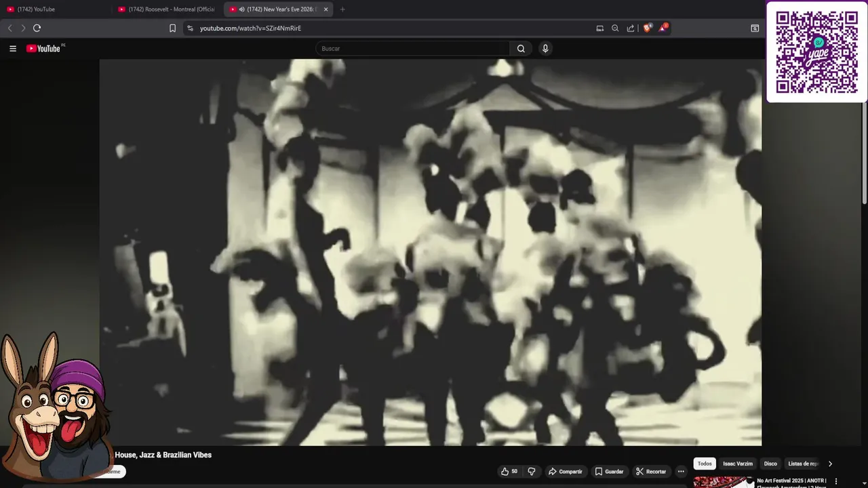868x488 pixels.
Task: Click the Recortar clip button
Action: click(x=651, y=471)
